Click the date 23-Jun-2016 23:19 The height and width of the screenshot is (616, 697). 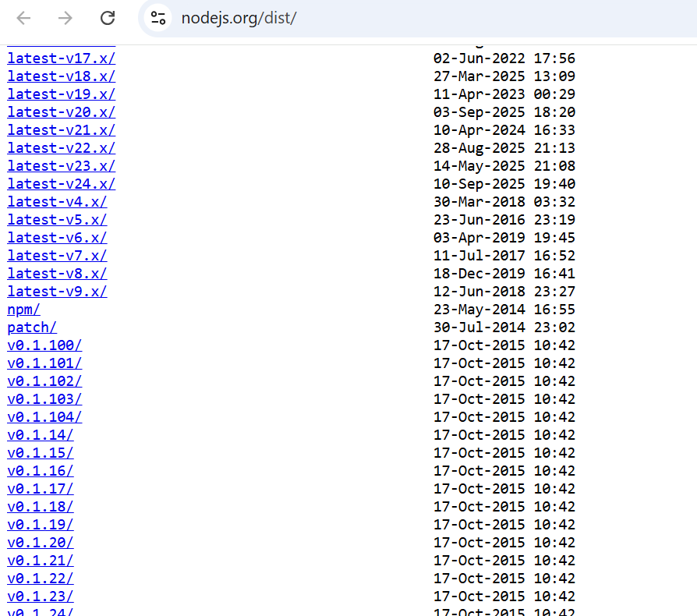504,220
